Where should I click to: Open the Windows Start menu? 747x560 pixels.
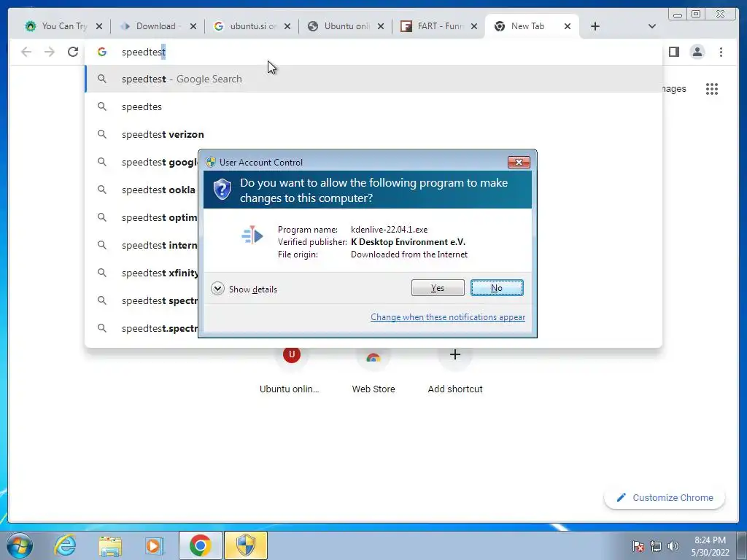(x=20, y=545)
